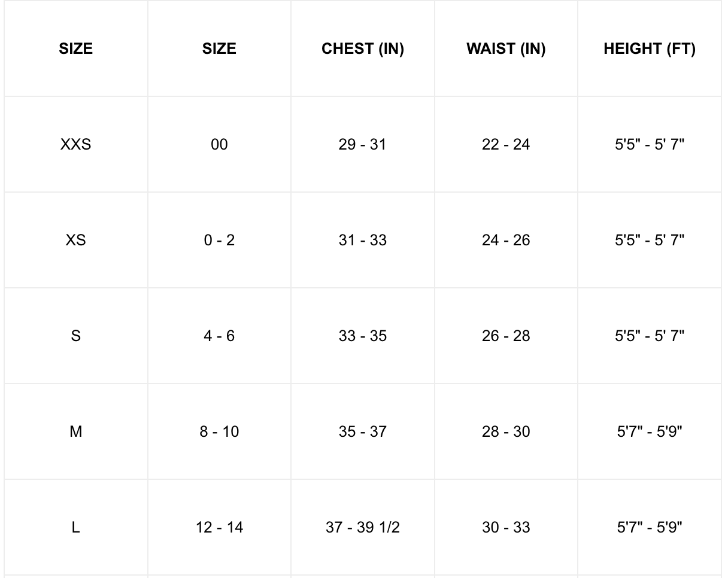Screen dimensions: 728x578
Task: Click the WAIST (IN) column header
Action: coord(506,49)
